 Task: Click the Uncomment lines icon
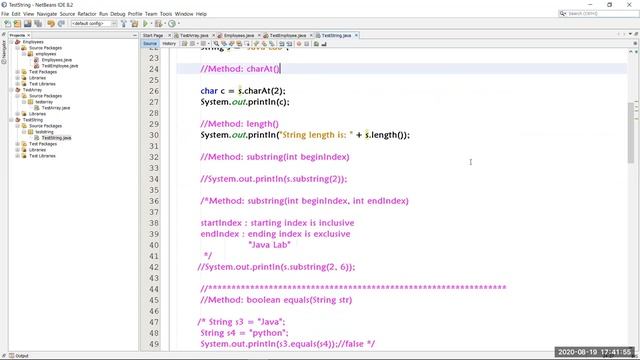coord(324,44)
